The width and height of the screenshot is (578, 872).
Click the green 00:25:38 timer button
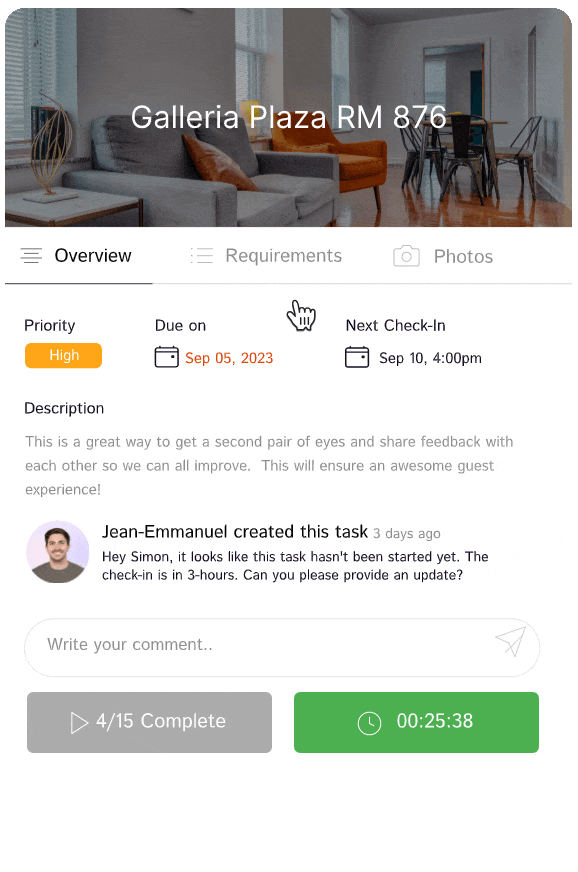click(416, 722)
